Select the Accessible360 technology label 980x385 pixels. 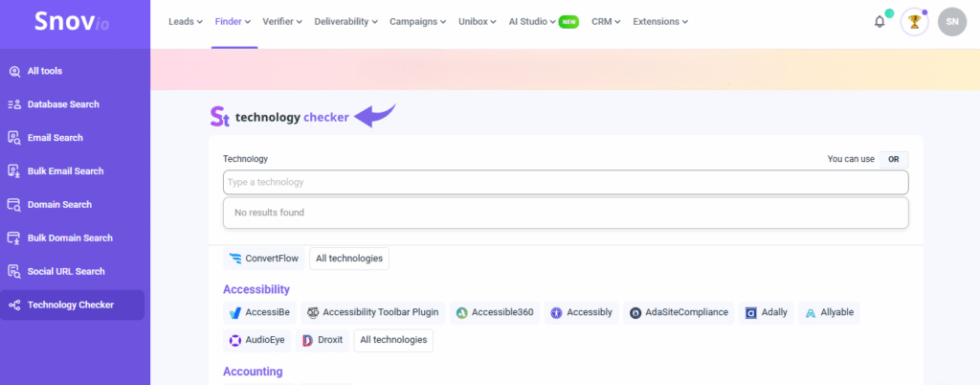(x=502, y=312)
